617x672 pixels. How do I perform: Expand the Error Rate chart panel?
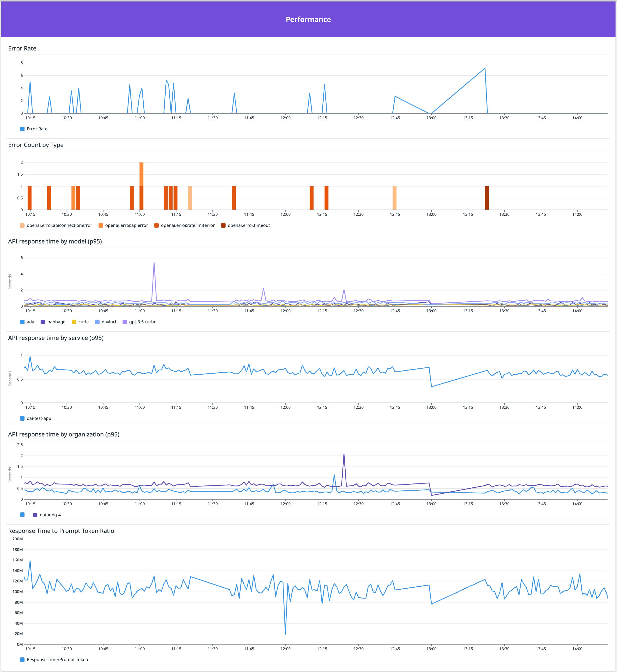coord(22,48)
